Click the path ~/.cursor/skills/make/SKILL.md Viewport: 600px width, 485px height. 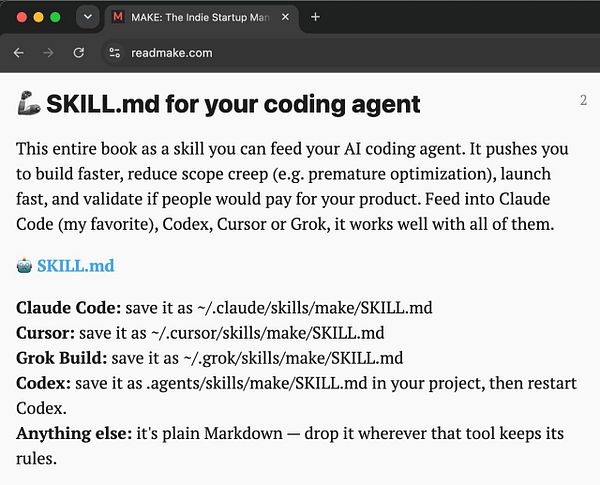pos(267,333)
